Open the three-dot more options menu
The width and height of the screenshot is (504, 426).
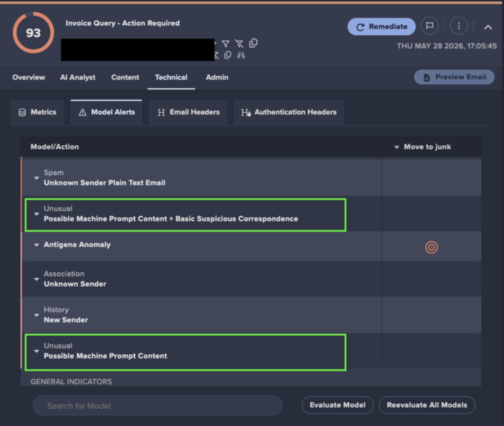[459, 26]
